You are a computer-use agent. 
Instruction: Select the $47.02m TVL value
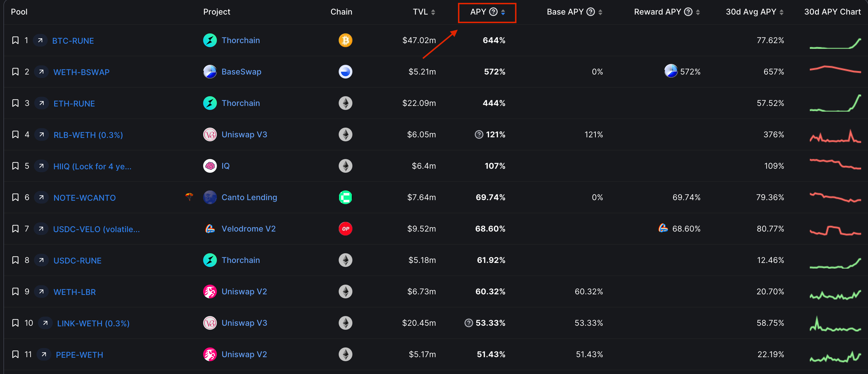pos(419,41)
